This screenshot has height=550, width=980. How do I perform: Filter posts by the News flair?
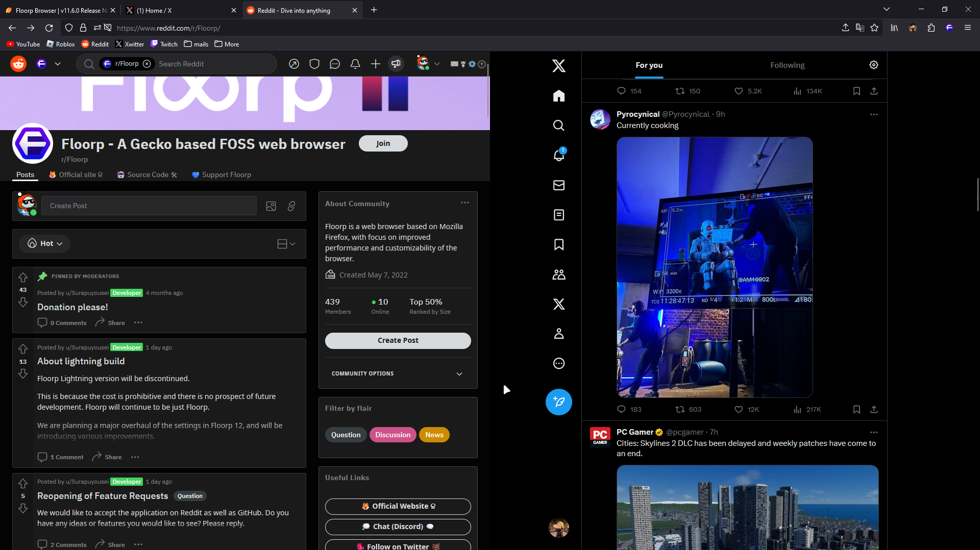[x=434, y=435]
